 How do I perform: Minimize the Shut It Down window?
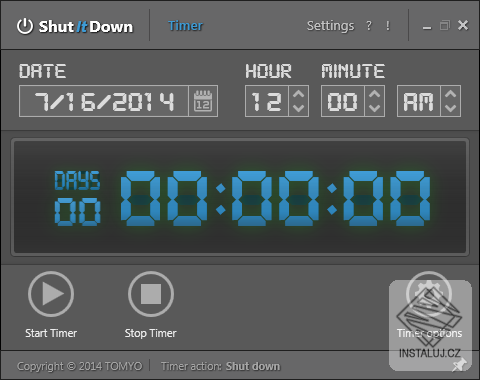[x=427, y=27]
